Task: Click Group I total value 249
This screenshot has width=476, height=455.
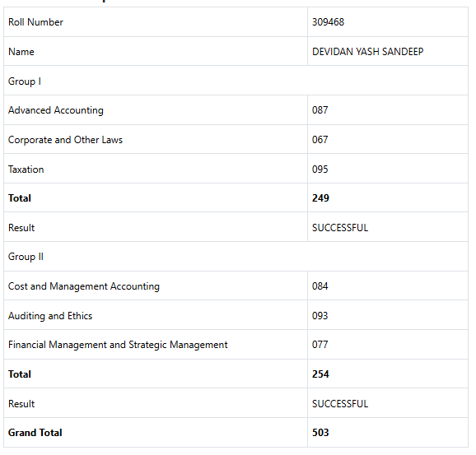Action: [x=320, y=198]
